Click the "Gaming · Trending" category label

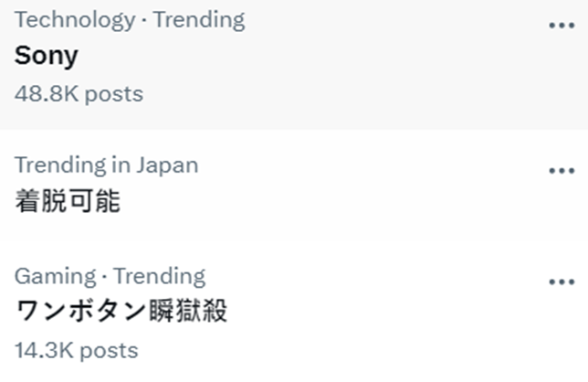pyautogui.click(x=110, y=276)
